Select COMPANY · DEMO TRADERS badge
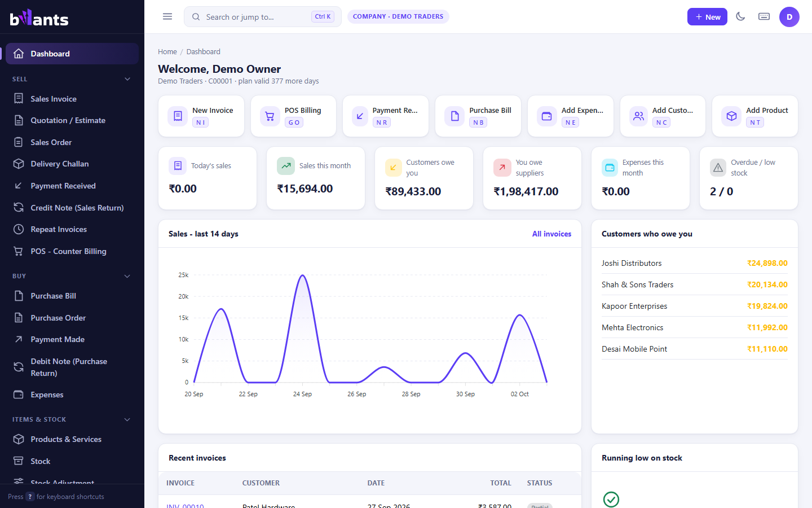The image size is (812, 508). (398, 16)
